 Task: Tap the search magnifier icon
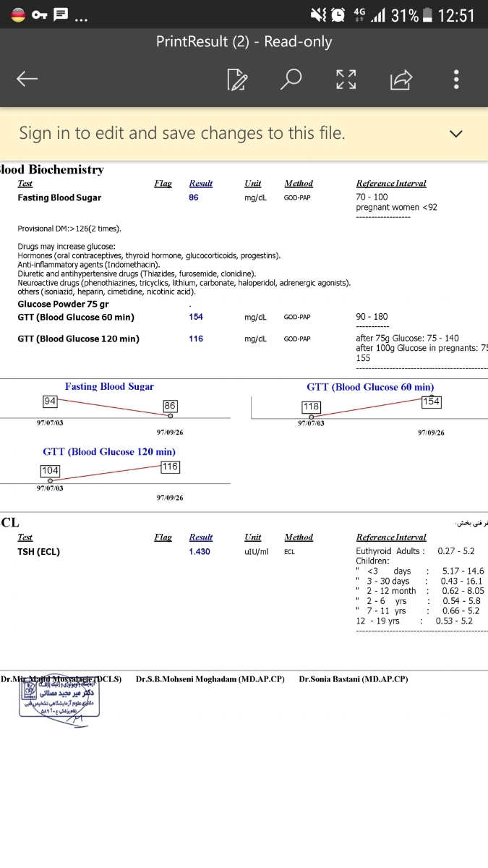[291, 80]
